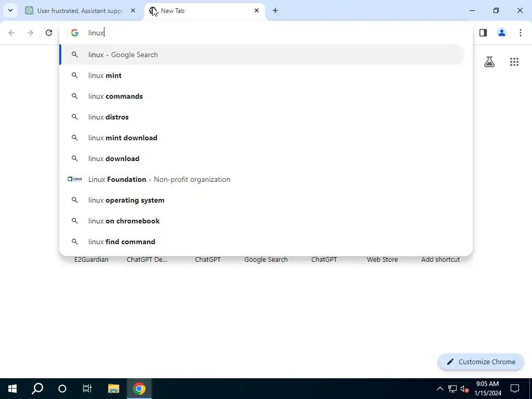The width and height of the screenshot is (532, 399).
Task: Open Chrome three-dot menu
Action: (521, 33)
